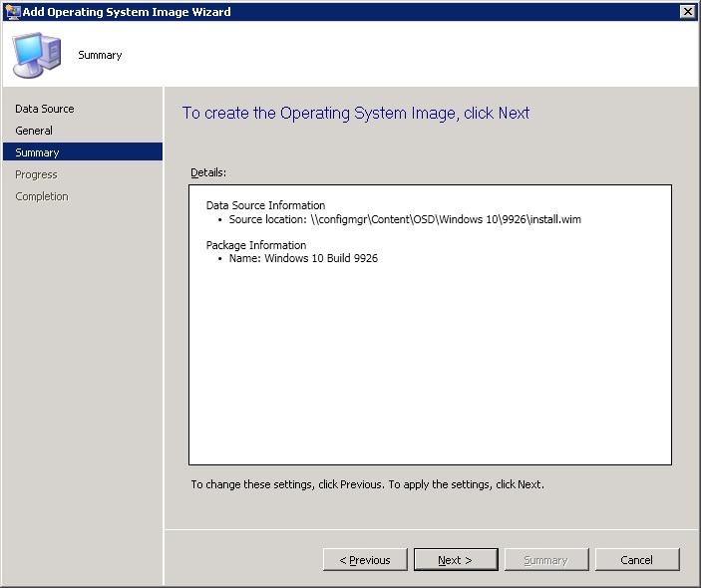This screenshot has height=588, width=701.
Task: Click the wizard window title text
Action: pyautogui.click(x=127, y=12)
